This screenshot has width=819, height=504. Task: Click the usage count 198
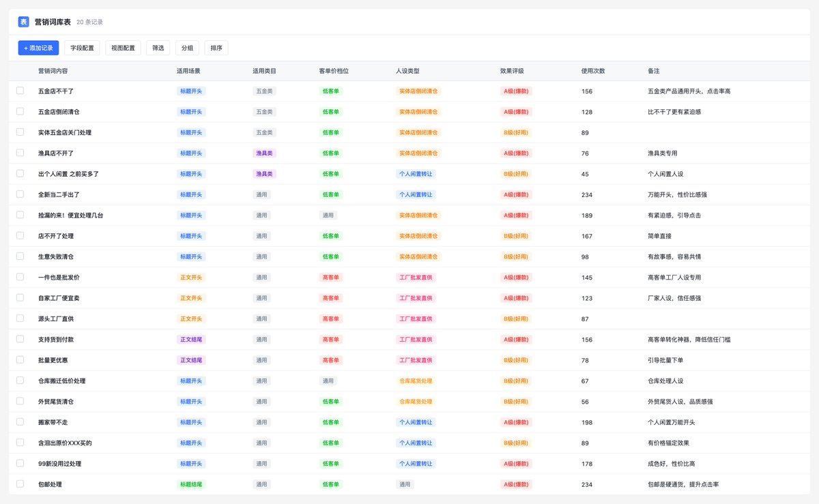click(x=587, y=422)
